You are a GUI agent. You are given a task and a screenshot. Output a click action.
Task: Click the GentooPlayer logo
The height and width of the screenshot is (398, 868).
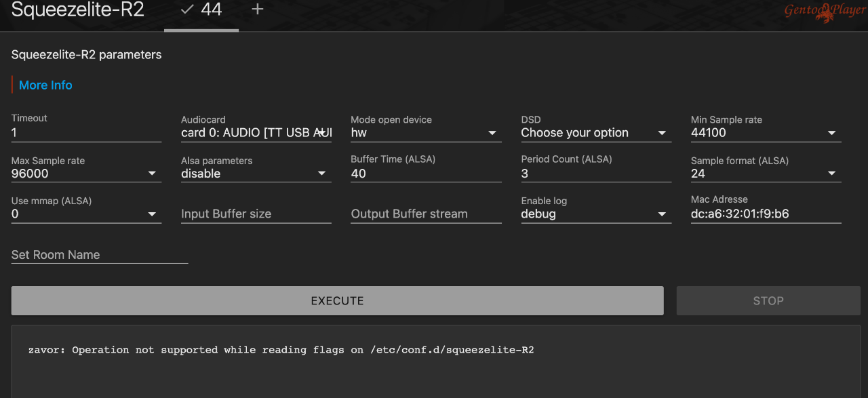click(824, 12)
